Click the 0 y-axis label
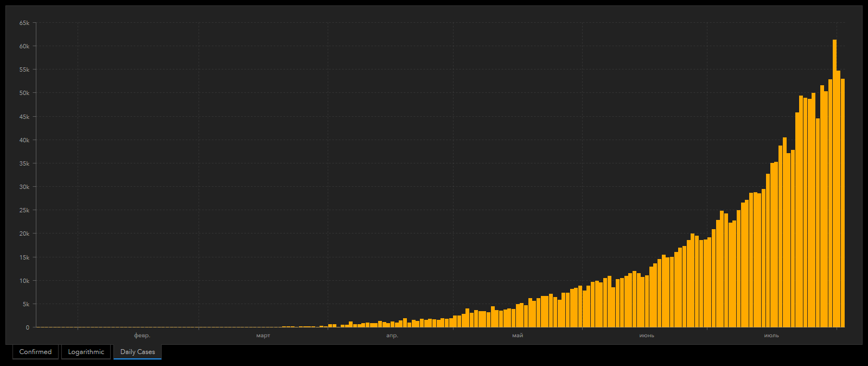The image size is (868, 366). (28, 327)
